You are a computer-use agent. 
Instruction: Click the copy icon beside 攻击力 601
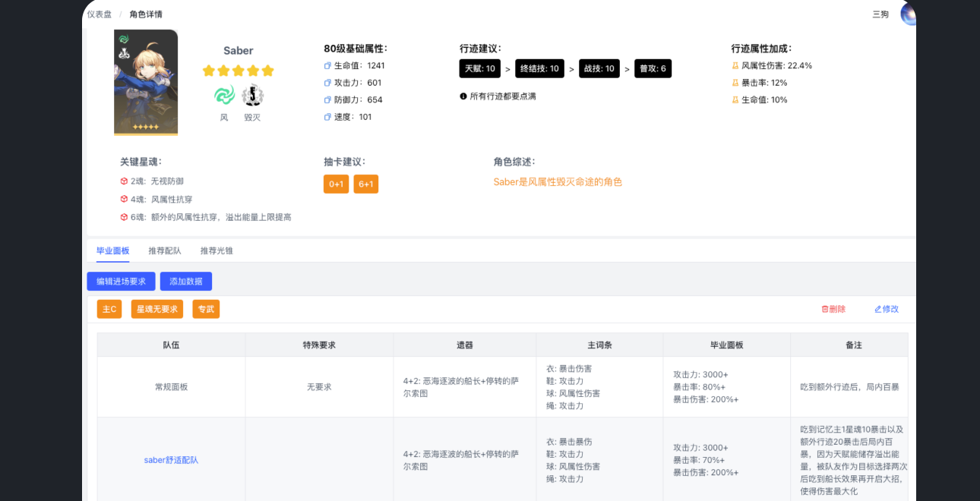click(327, 83)
